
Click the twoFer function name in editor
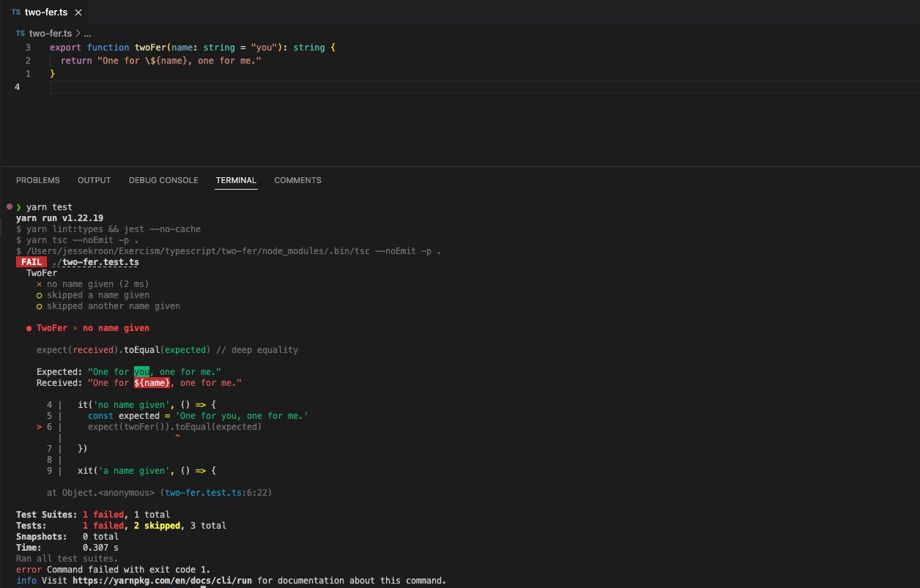150,47
